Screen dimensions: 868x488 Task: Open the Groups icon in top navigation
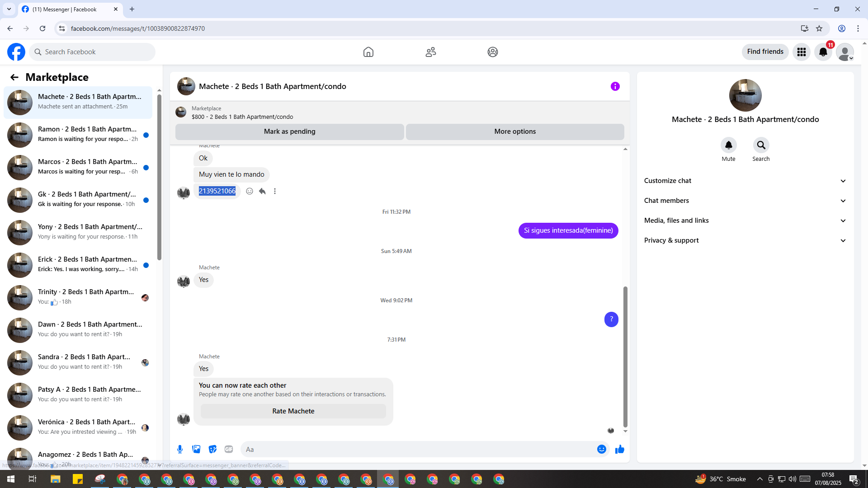493,52
